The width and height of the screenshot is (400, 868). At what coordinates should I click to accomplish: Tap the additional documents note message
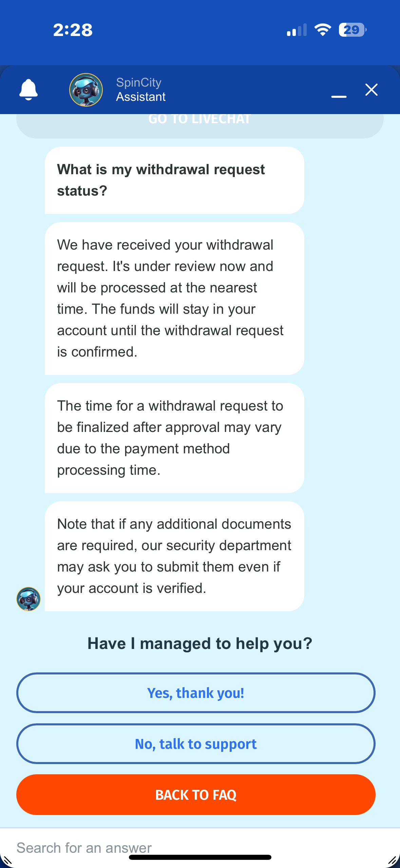[174, 556]
